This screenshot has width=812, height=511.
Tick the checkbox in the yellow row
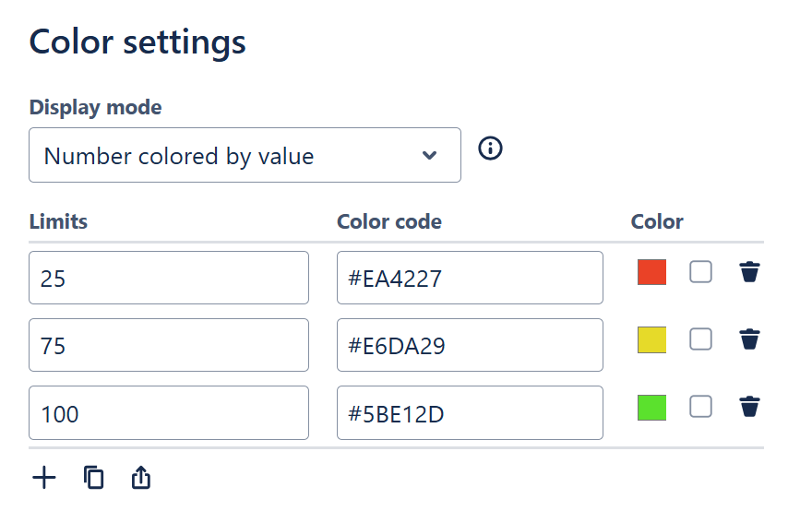[701, 339]
